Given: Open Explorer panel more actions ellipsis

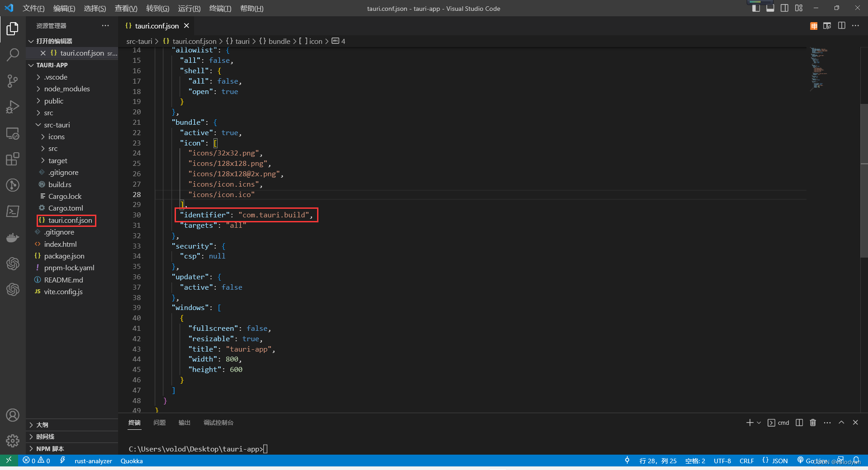Looking at the screenshot, I should [x=105, y=26].
